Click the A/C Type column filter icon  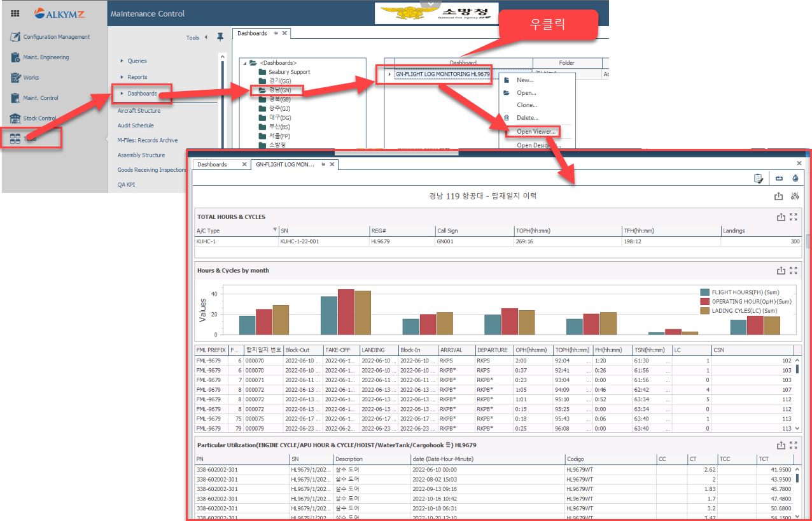[x=275, y=230]
